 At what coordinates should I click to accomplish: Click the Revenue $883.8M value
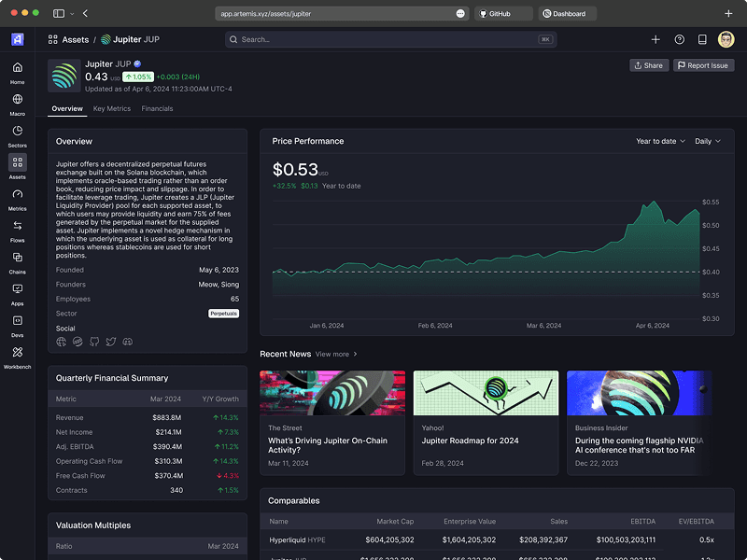167,417
